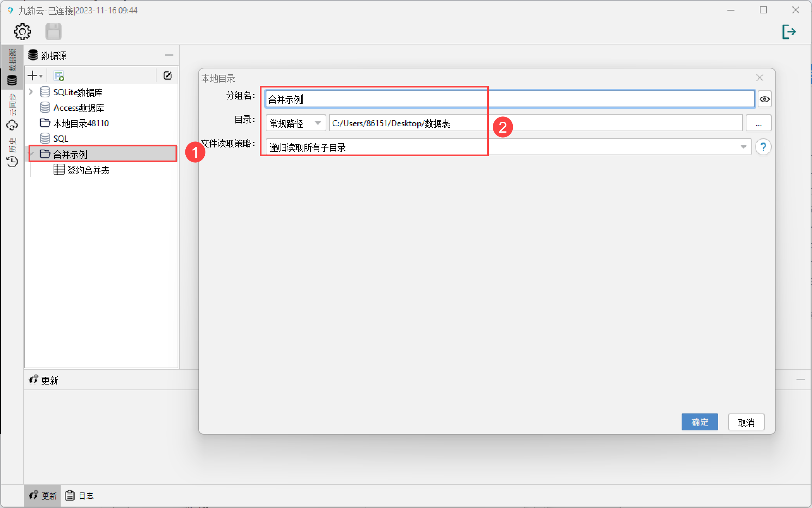
Task: Switch to the 日志 bottom tab
Action: coord(80,496)
